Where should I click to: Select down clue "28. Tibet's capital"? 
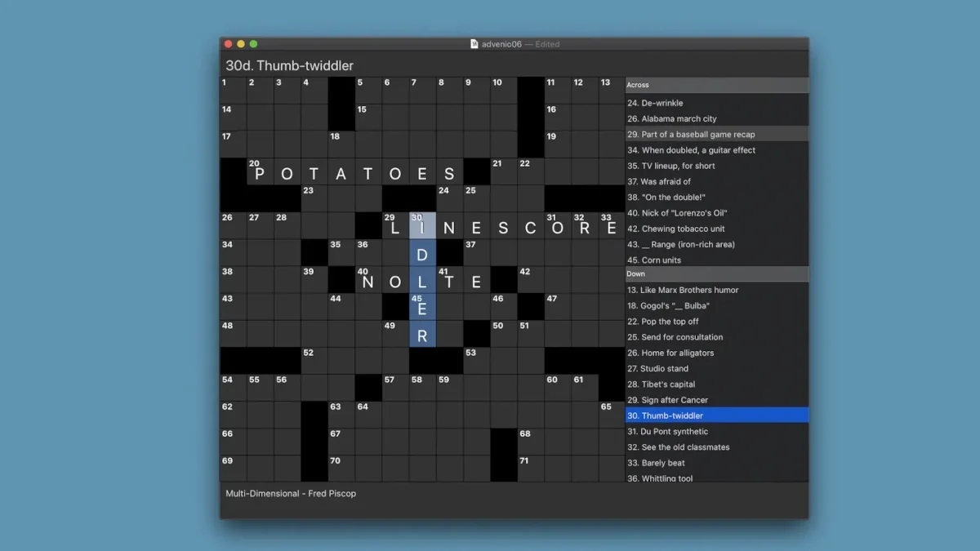pos(716,384)
